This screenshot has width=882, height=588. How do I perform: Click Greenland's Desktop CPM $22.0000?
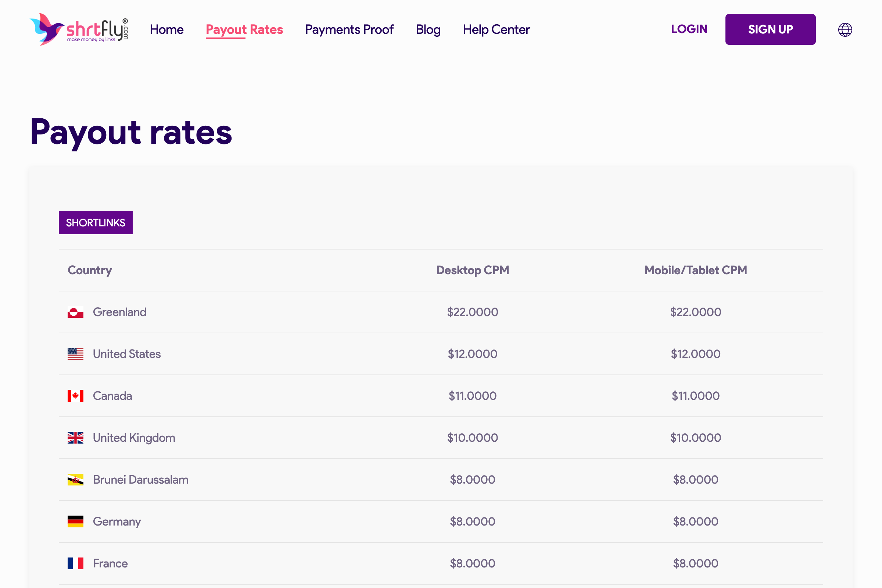(473, 312)
